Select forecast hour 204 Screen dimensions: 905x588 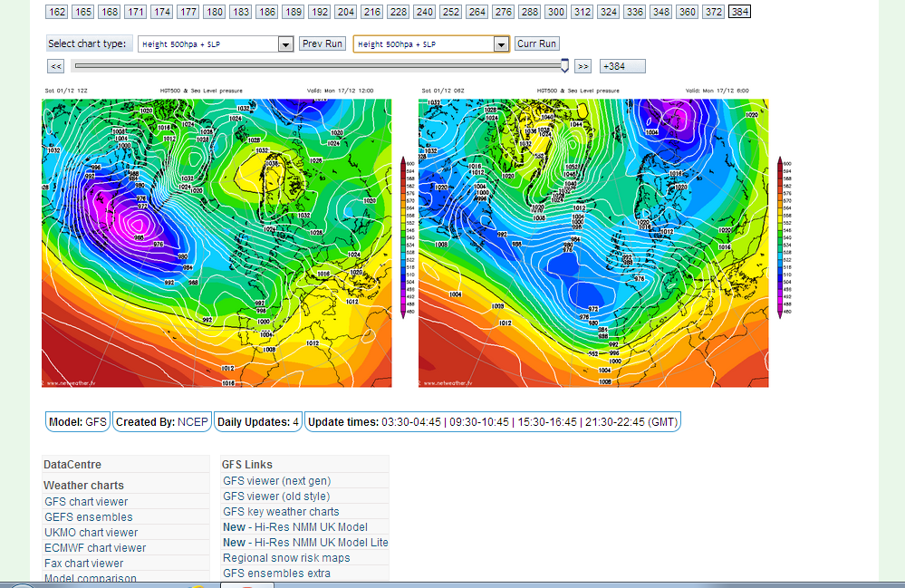346,12
